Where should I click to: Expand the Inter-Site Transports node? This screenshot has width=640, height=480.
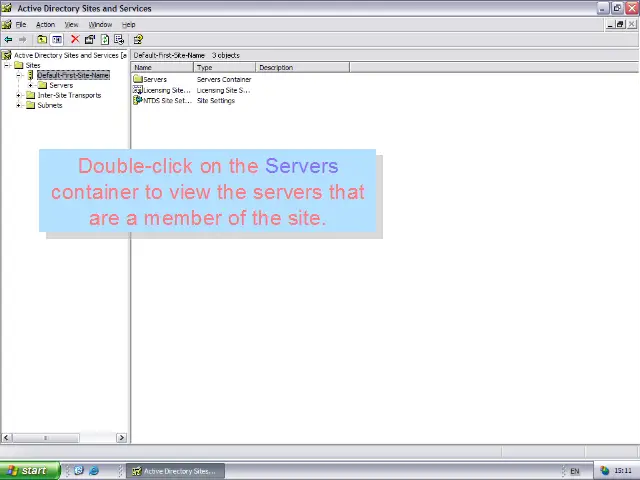(19, 95)
